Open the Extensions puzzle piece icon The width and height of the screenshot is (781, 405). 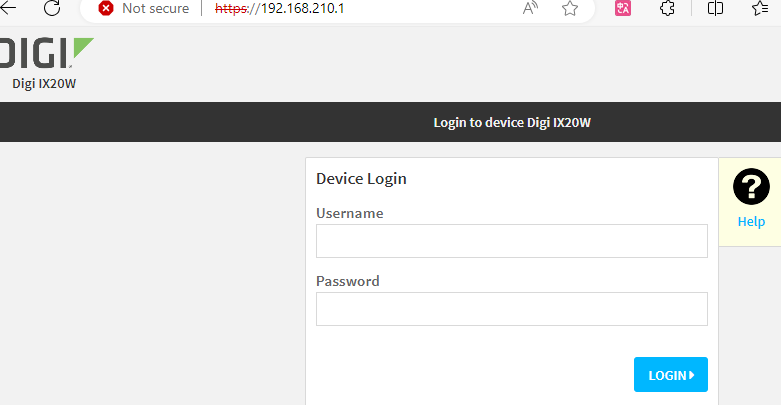[x=667, y=8]
